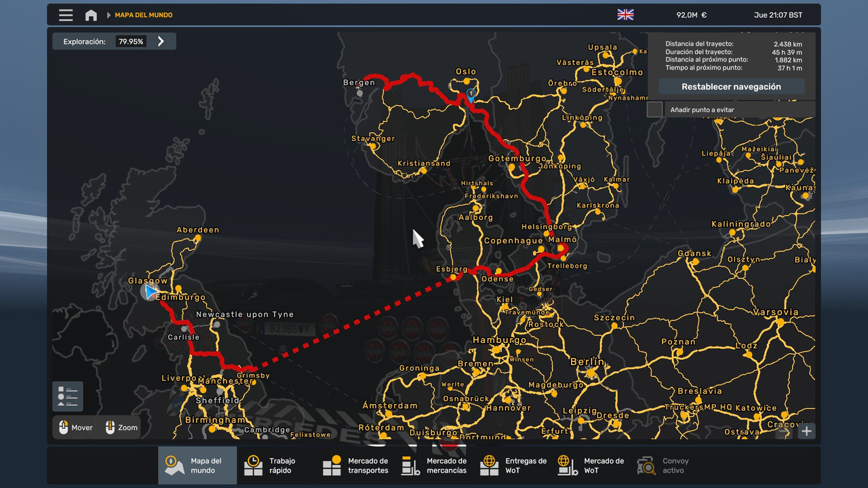Viewport: 868px width, 488px height.
Task: Select the Malmö destination marker
Action: (x=562, y=249)
